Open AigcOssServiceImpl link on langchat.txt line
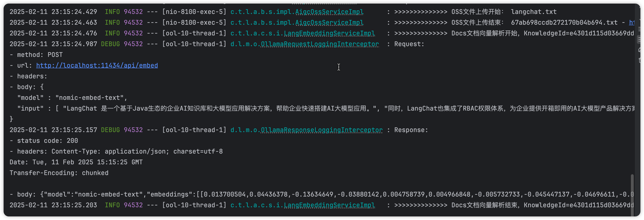Image resolution: width=644 pixels, height=220 pixels. click(329, 12)
